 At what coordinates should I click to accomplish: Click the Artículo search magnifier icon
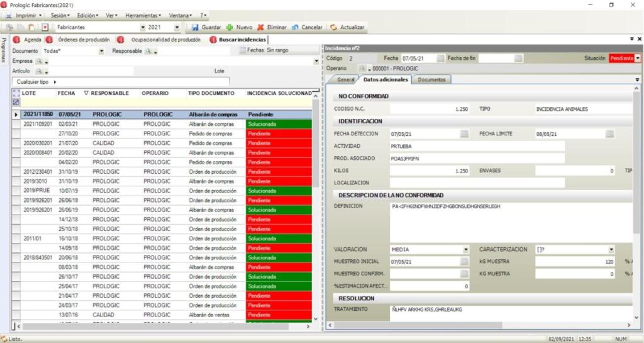click(39, 71)
